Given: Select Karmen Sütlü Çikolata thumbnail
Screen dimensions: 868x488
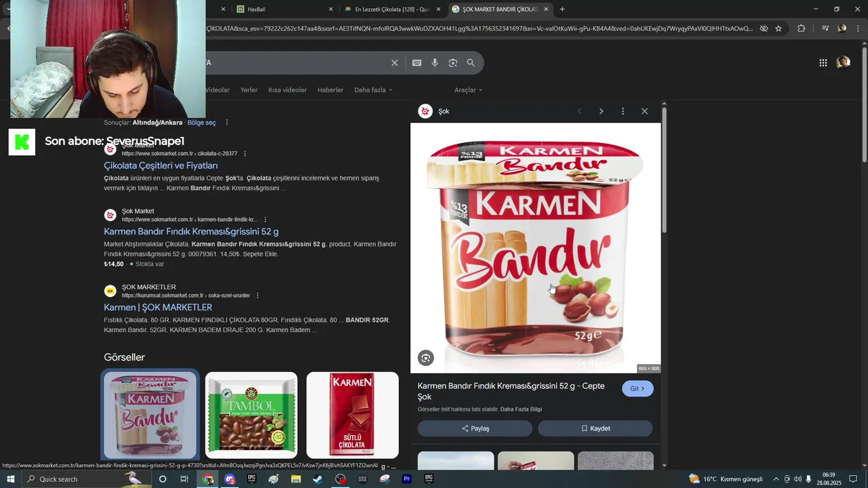Looking at the screenshot, I should (353, 415).
